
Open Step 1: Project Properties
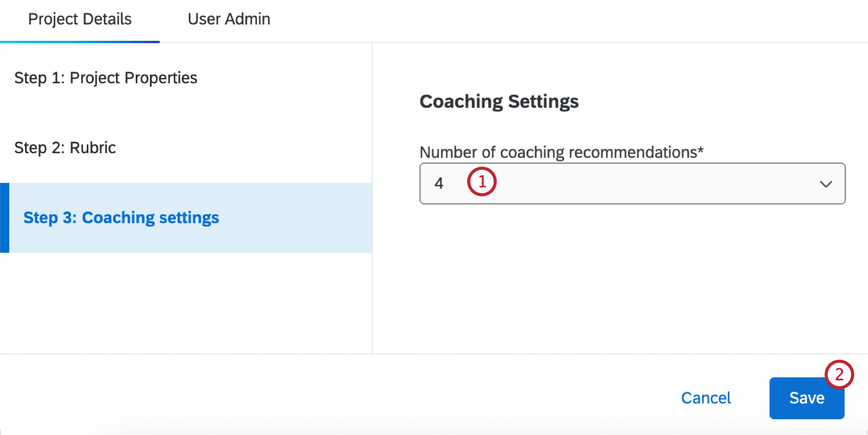[106, 78]
